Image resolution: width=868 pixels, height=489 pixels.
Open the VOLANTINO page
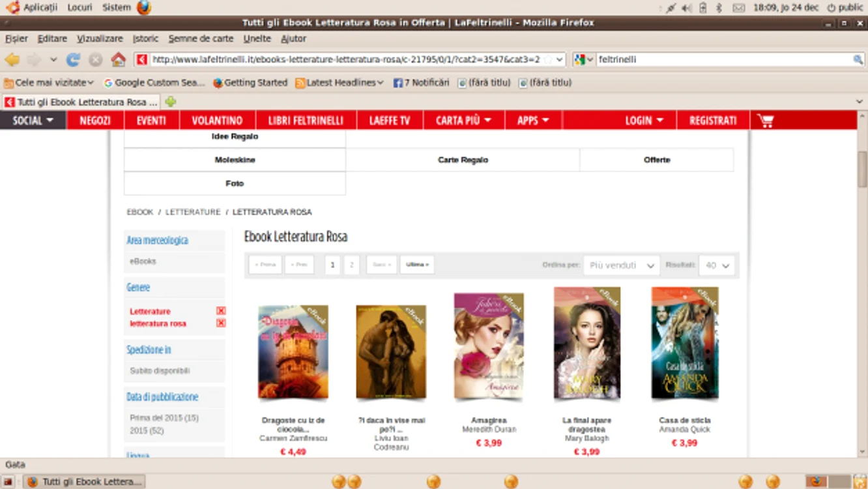217,121
